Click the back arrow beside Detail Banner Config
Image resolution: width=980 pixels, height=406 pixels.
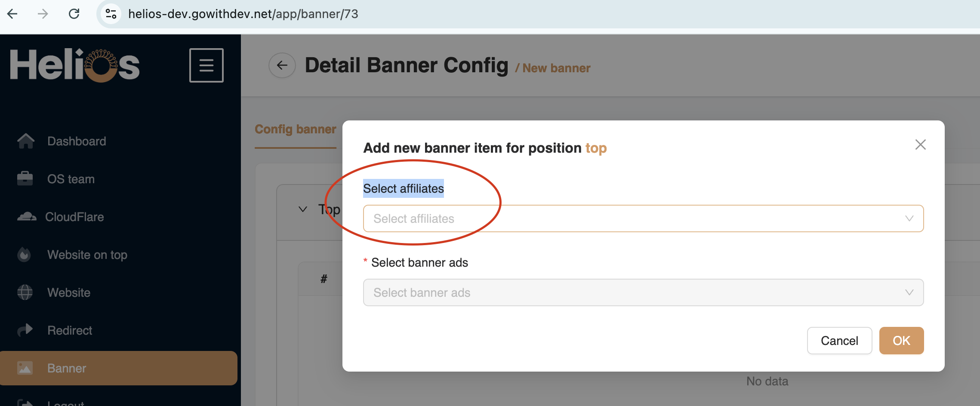coord(282,65)
